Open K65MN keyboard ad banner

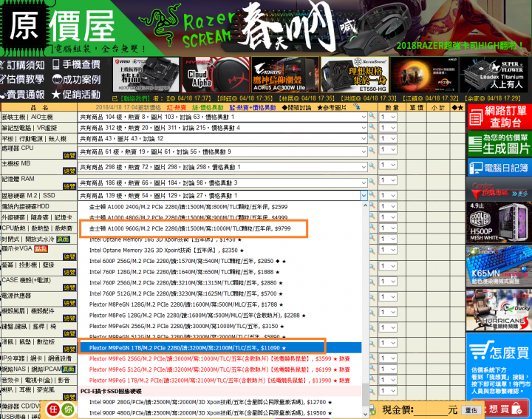point(499,265)
